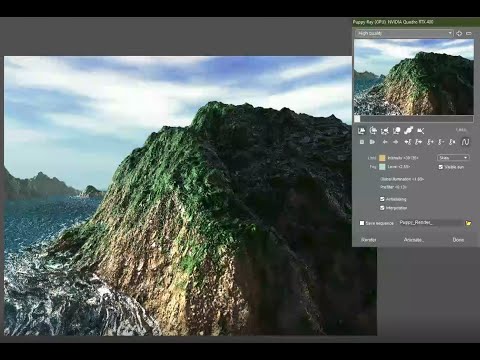Click the right arrow next keyframe icon

coord(396,142)
